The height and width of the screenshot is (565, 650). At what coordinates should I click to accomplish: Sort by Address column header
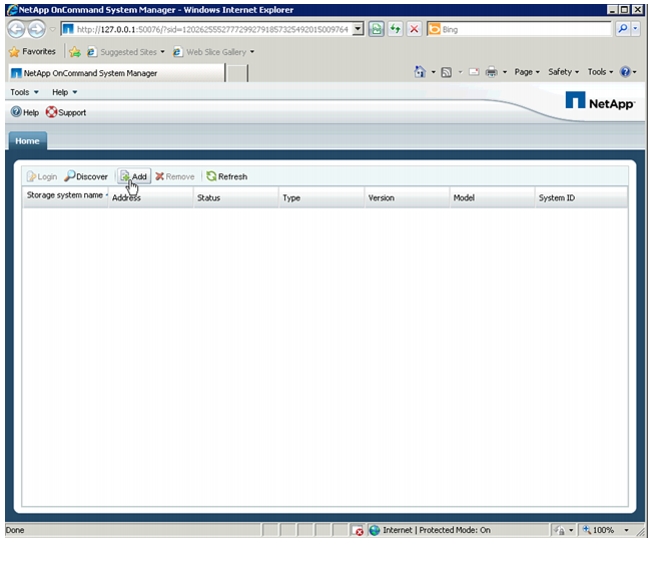[x=150, y=198]
